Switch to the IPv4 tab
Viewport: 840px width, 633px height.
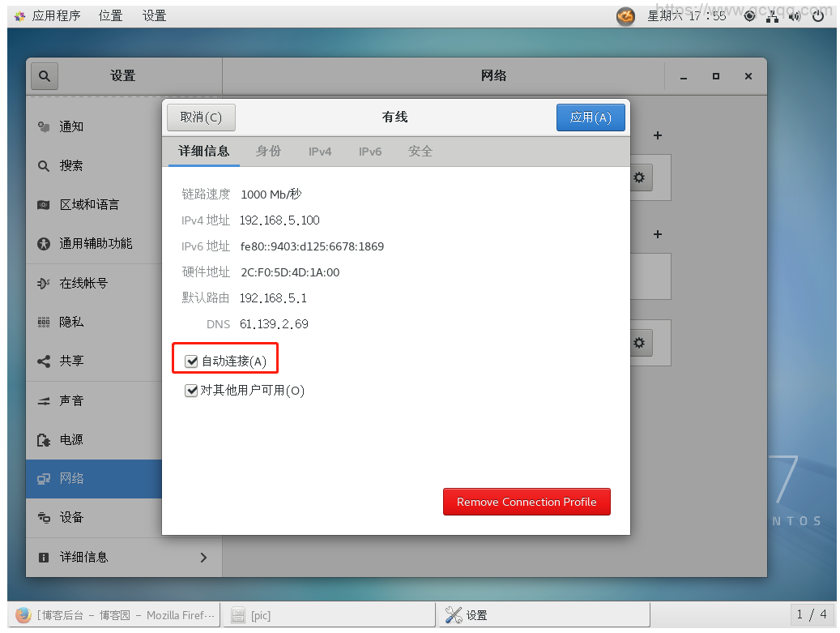coord(320,152)
